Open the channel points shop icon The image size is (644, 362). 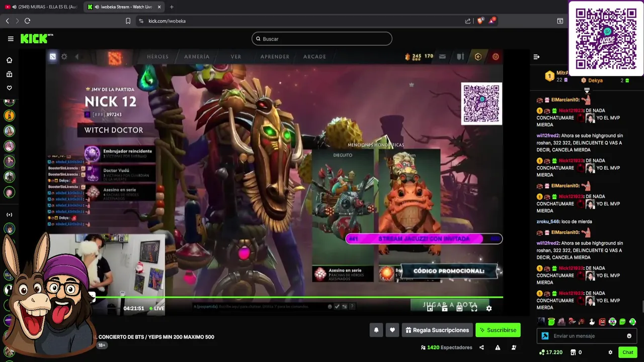tap(573, 352)
